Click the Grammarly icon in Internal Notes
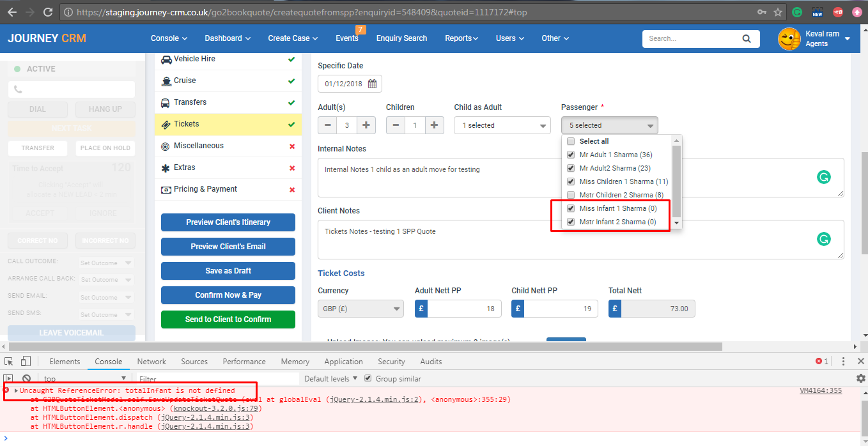This screenshot has height=446, width=868. coord(824,177)
